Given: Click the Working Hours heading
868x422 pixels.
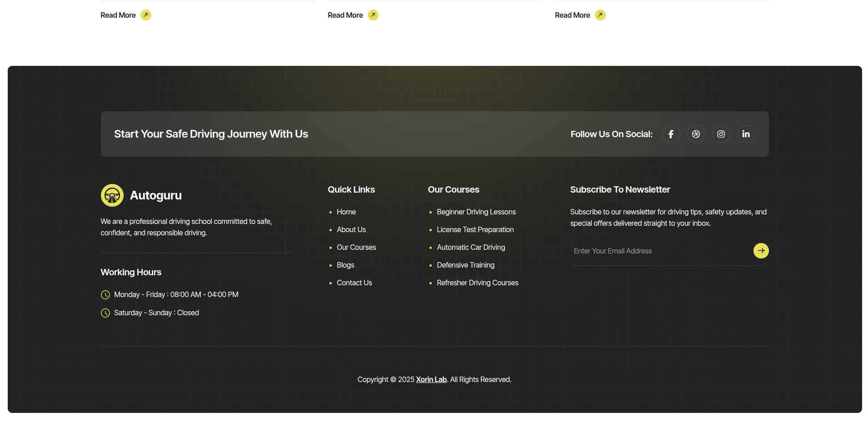Looking at the screenshot, I should [x=131, y=272].
